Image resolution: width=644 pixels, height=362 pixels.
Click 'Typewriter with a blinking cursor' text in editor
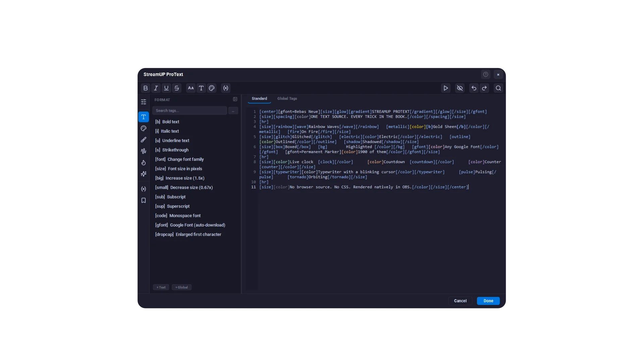(357, 172)
